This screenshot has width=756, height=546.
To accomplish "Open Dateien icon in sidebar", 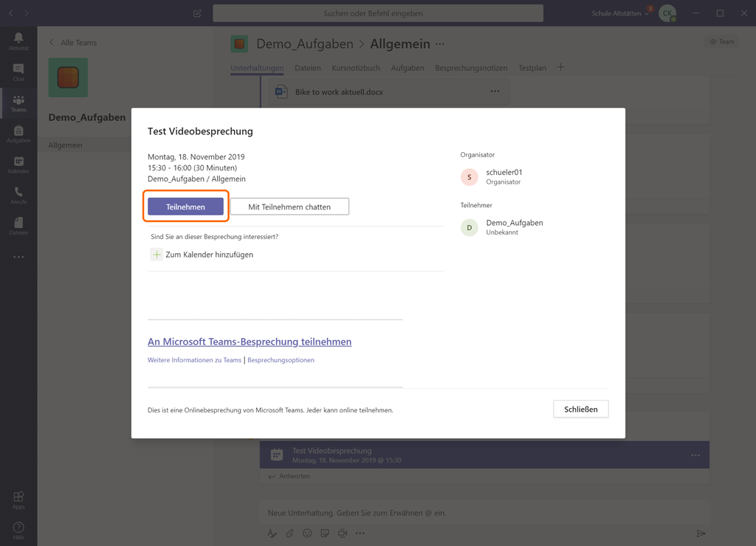I will pos(18,226).
